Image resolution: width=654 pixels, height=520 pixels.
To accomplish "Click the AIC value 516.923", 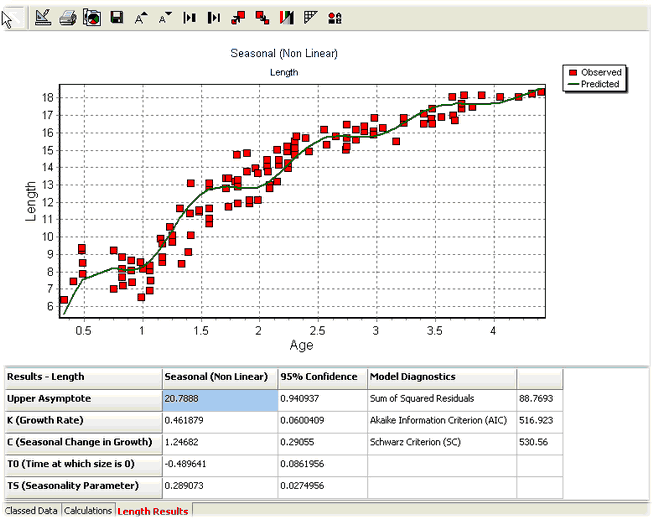I will point(540,422).
